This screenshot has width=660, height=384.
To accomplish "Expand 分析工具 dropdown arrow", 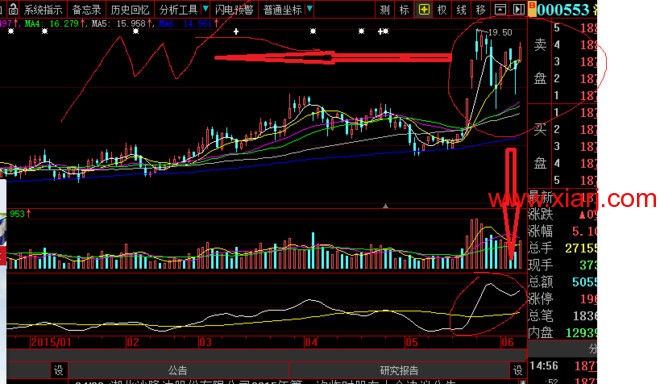I will pyautogui.click(x=205, y=8).
